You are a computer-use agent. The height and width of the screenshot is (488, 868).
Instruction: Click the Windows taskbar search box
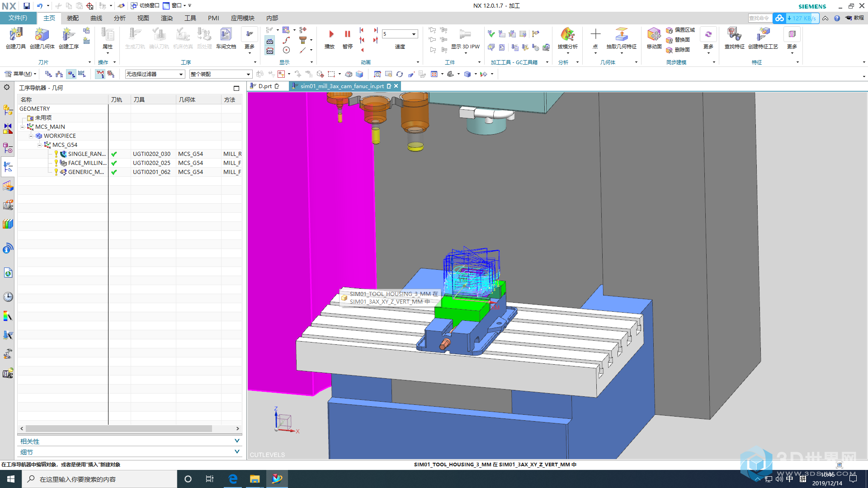point(99,479)
